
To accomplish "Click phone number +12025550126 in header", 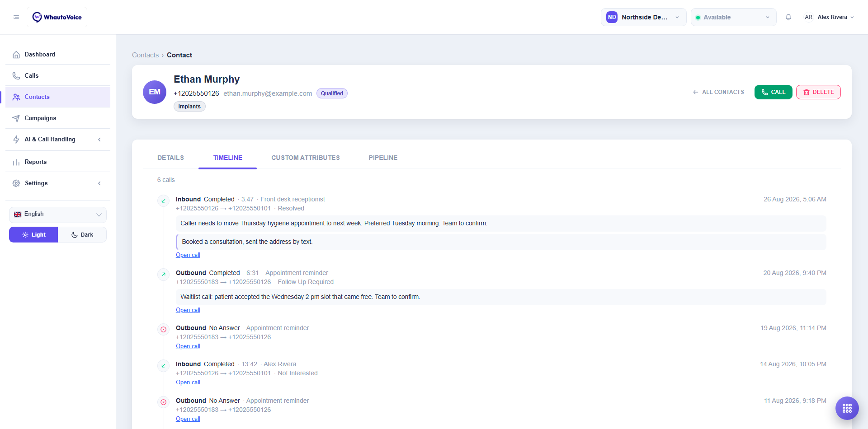I will click(196, 93).
